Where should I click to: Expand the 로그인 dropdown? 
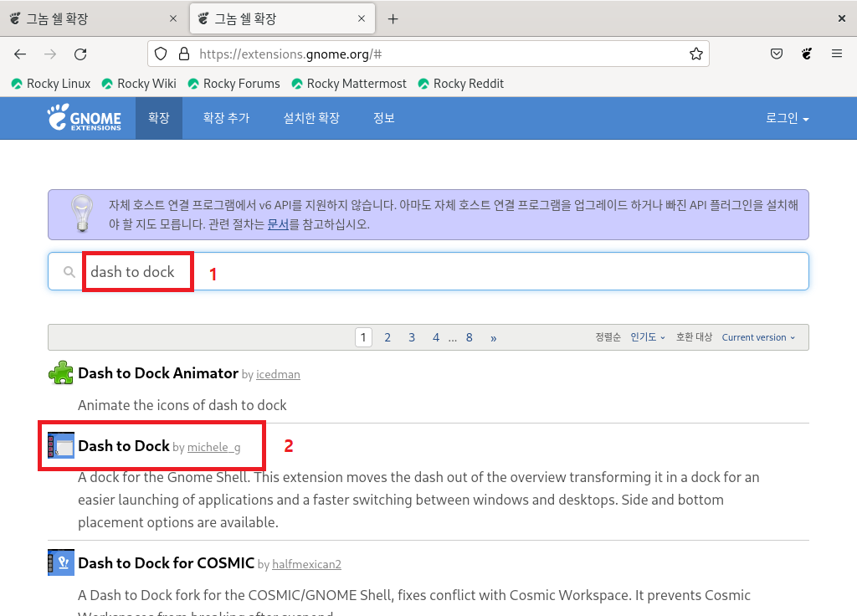point(787,118)
